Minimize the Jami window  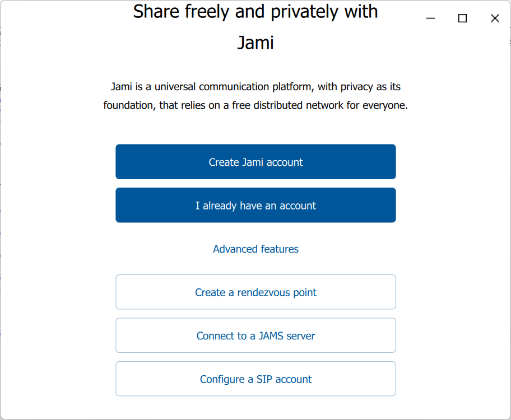tap(430, 18)
